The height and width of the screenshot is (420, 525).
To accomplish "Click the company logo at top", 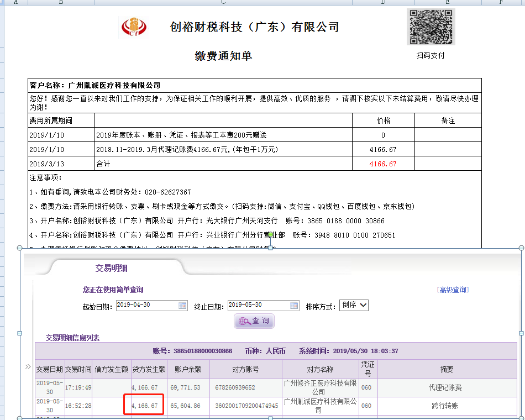I will 134,27.
